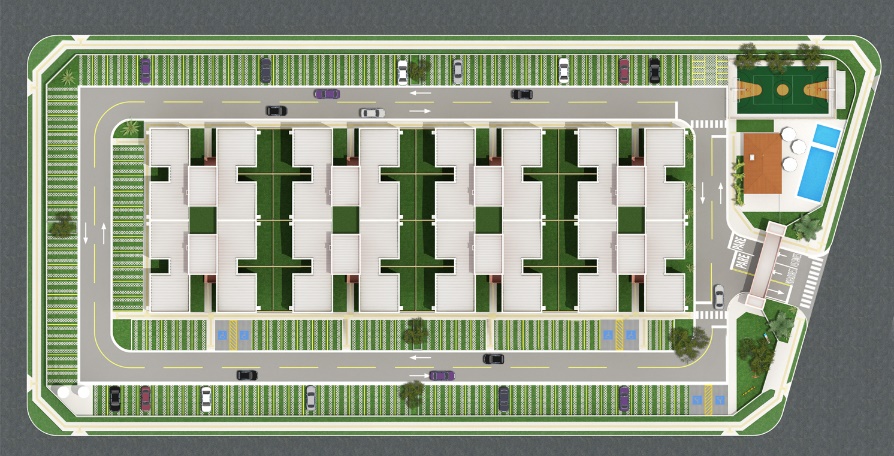Image resolution: width=894 pixels, height=456 pixels.
Task: Click the white poolside umbrellas
Action: tap(792, 148)
